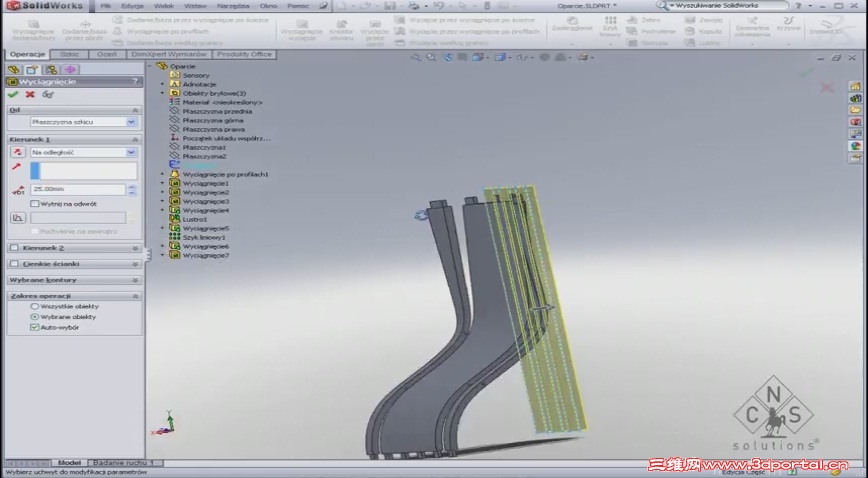
Task: Click the Żebro rib button
Action: (644, 20)
